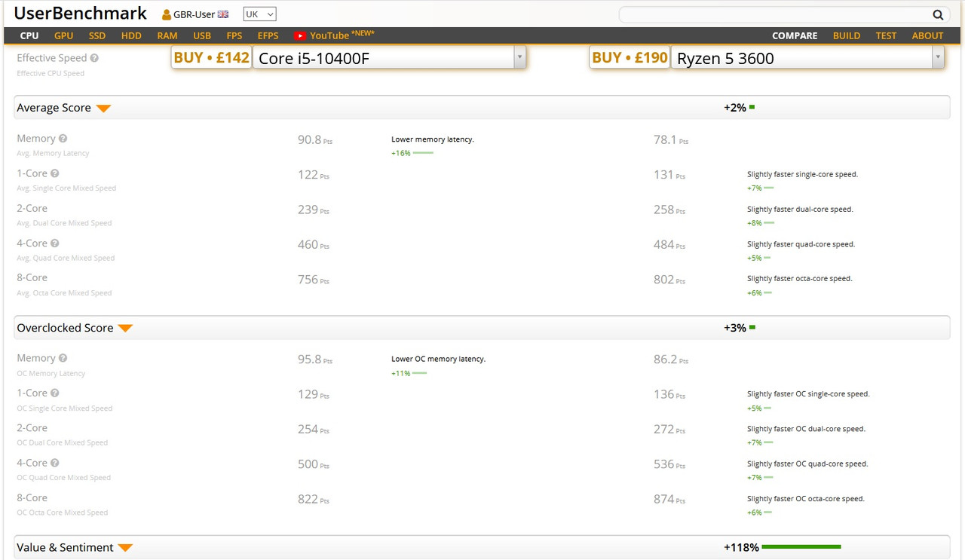Click help icon beside Average Score 1-Core
Image resolution: width=965 pixels, height=560 pixels.
54,173
